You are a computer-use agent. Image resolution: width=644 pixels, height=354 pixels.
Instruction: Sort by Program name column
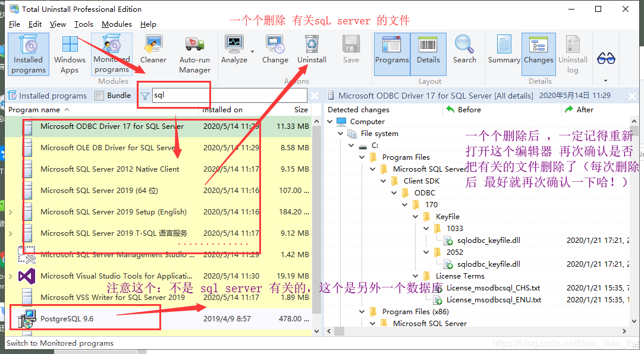103,109
